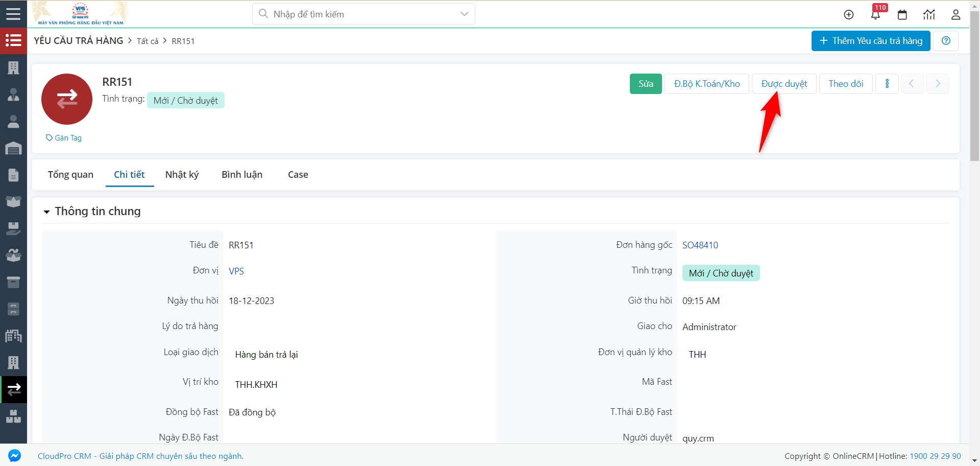Image resolution: width=980 pixels, height=466 pixels.
Task: Open the lower building sidebar module
Action: coord(13,362)
